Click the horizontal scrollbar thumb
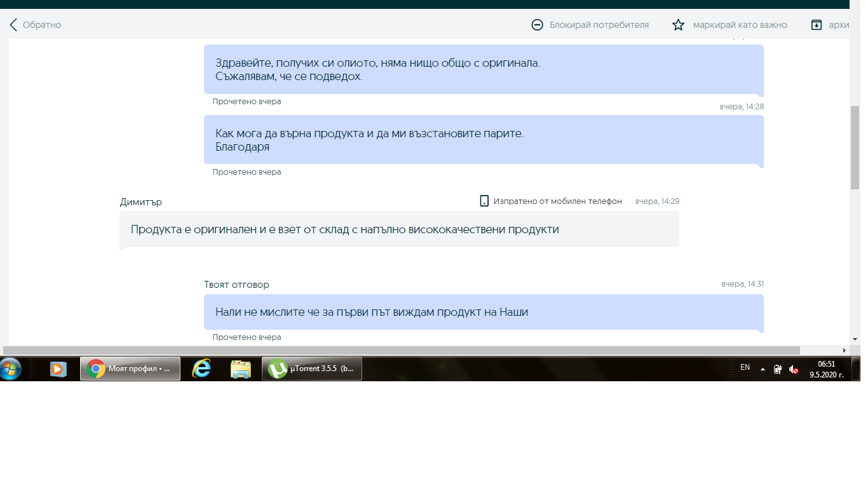The height and width of the screenshot is (488, 868). tap(400, 350)
